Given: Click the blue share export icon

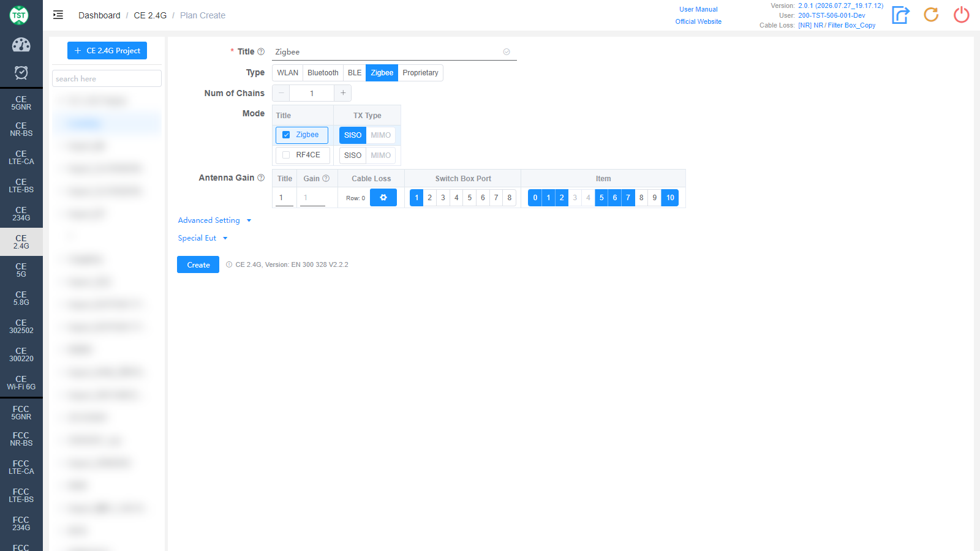Looking at the screenshot, I should tap(900, 15).
